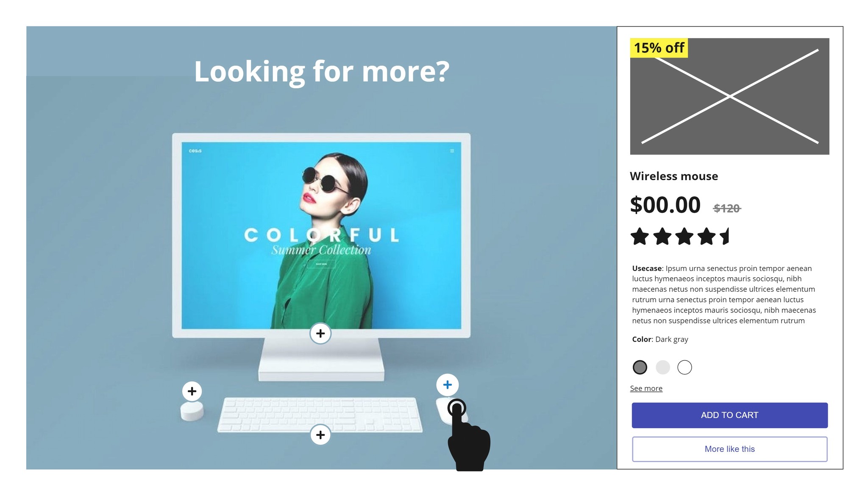Select the dark gray color swatch
The height and width of the screenshot is (496, 868).
click(640, 367)
